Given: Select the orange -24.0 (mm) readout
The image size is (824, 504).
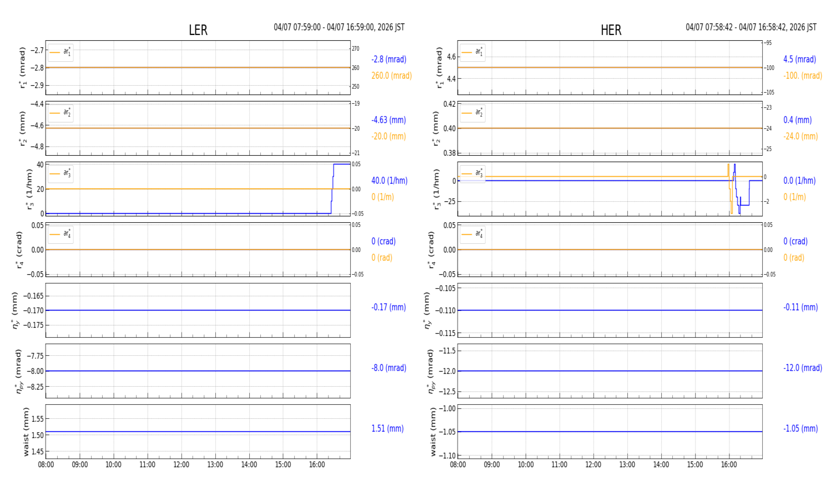Looking at the screenshot, I should [x=801, y=136].
